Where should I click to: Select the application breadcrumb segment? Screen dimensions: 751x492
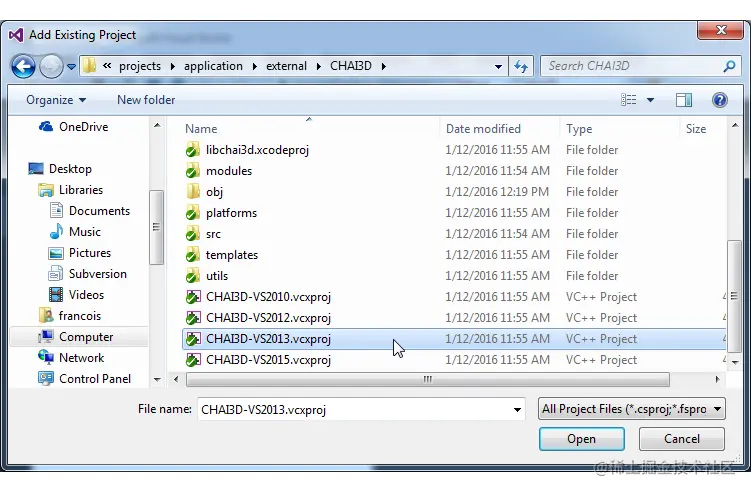(x=213, y=66)
